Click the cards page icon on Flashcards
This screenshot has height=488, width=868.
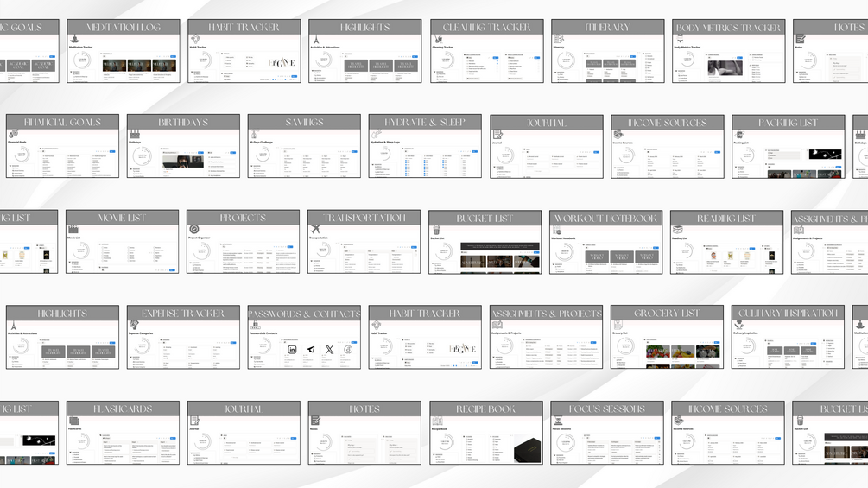click(x=74, y=421)
